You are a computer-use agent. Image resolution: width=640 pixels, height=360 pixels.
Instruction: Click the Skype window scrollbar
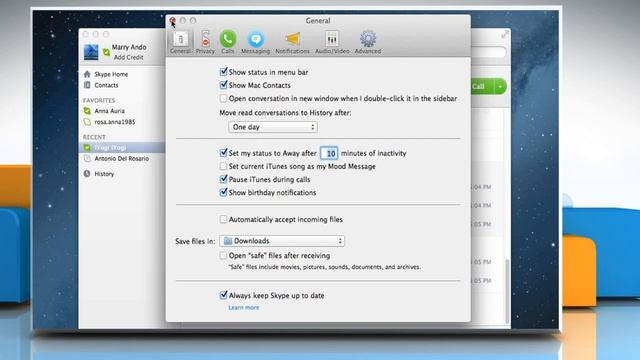coord(507,291)
